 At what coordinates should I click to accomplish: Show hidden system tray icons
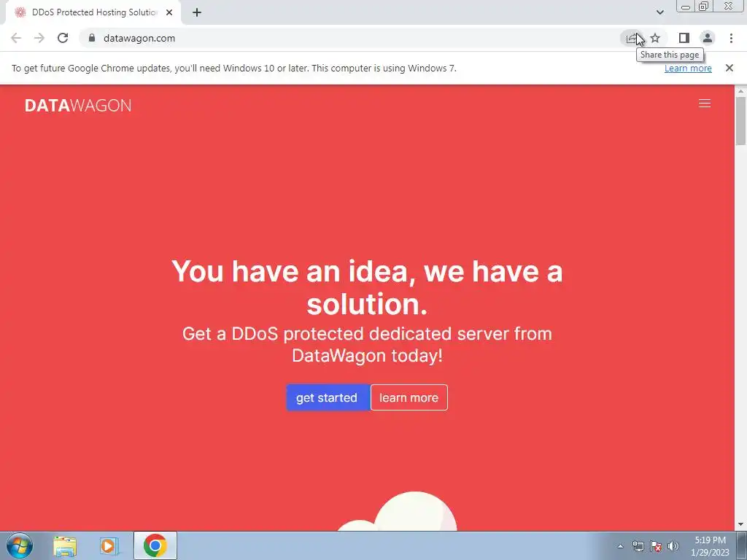620,546
